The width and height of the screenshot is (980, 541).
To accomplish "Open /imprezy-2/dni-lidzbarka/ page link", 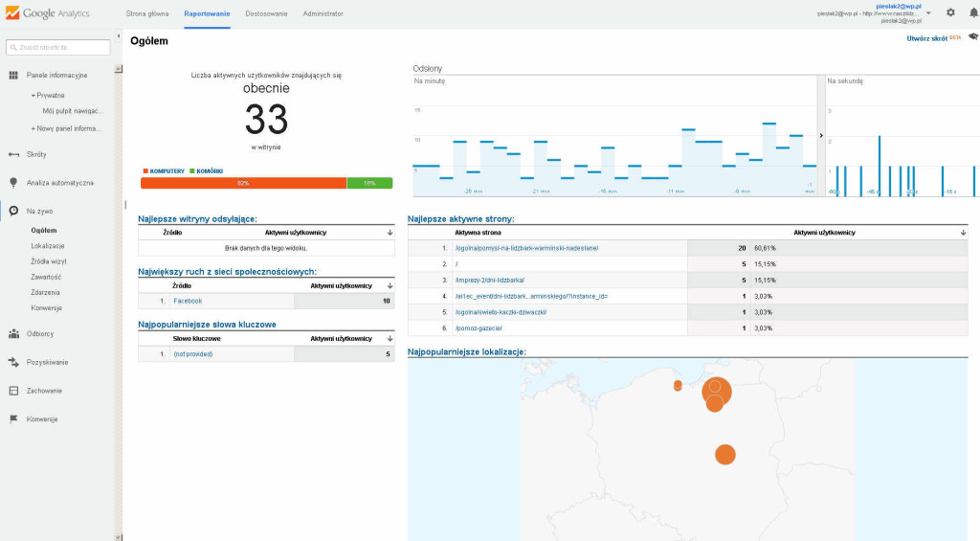I will tap(490, 281).
